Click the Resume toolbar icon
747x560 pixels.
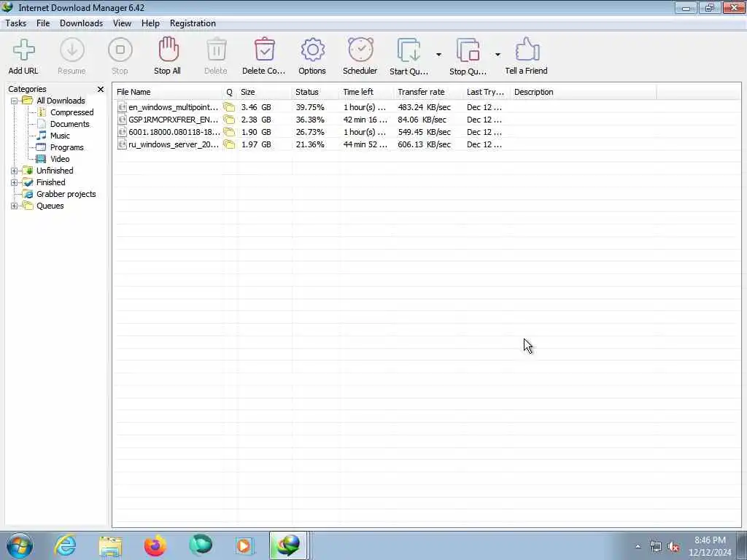[72, 50]
